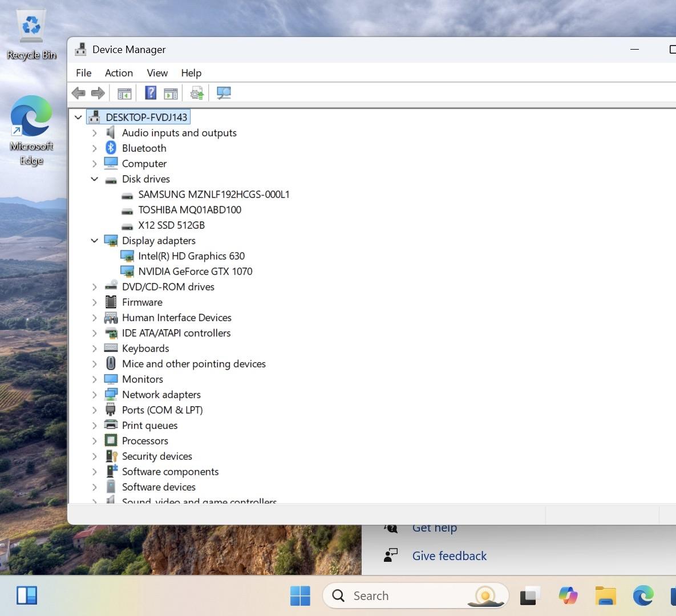The width and height of the screenshot is (676, 616).
Task: Open the Widgets panel in the taskbar
Action: tap(27, 596)
